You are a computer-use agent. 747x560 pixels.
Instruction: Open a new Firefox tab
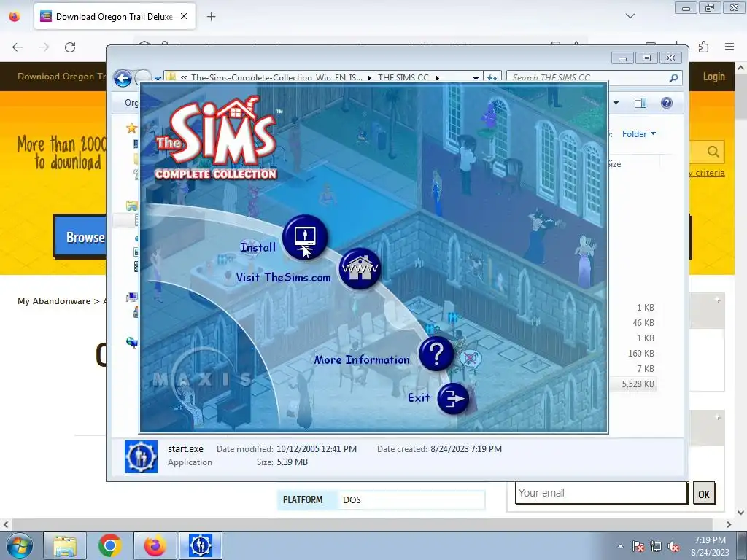click(x=211, y=17)
